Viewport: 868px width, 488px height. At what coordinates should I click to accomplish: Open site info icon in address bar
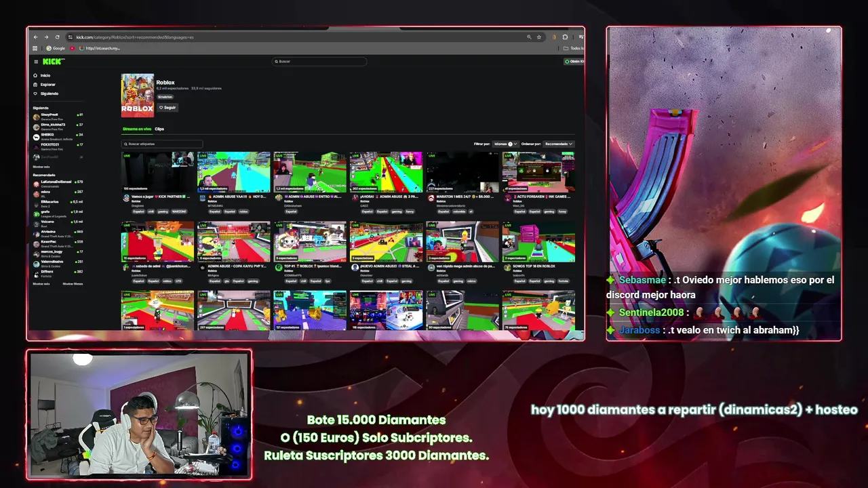[71, 37]
